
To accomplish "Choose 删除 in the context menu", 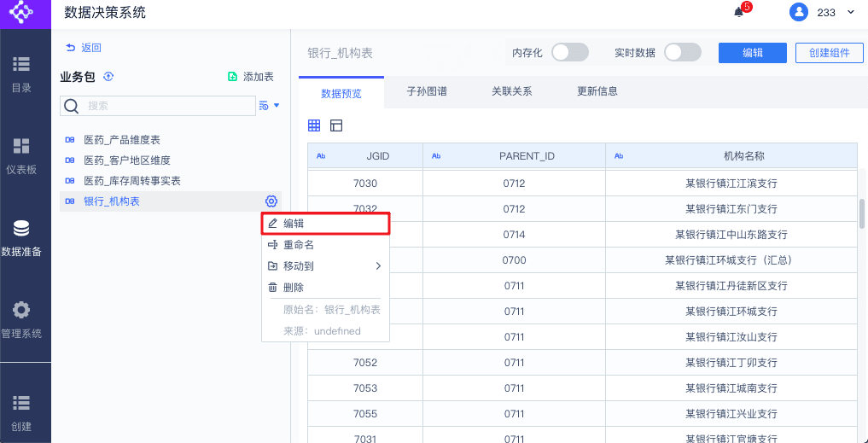I will (x=294, y=288).
